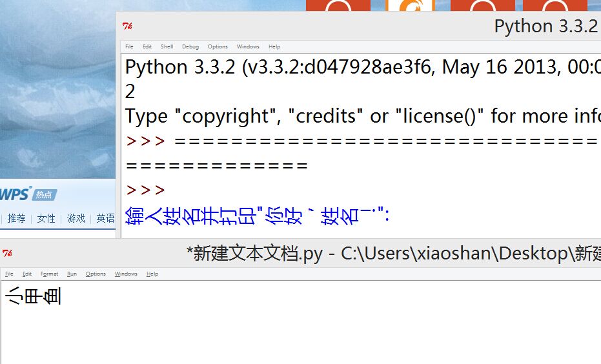The image size is (601, 364).
Task: Switch to the 推荐 tab in WPS 热点
Action: (17, 219)
